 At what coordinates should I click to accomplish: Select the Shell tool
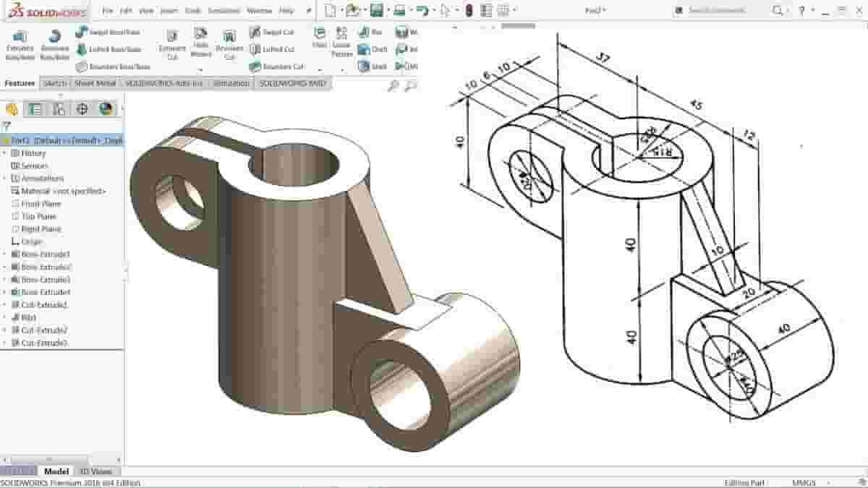[x=373, y=66]
